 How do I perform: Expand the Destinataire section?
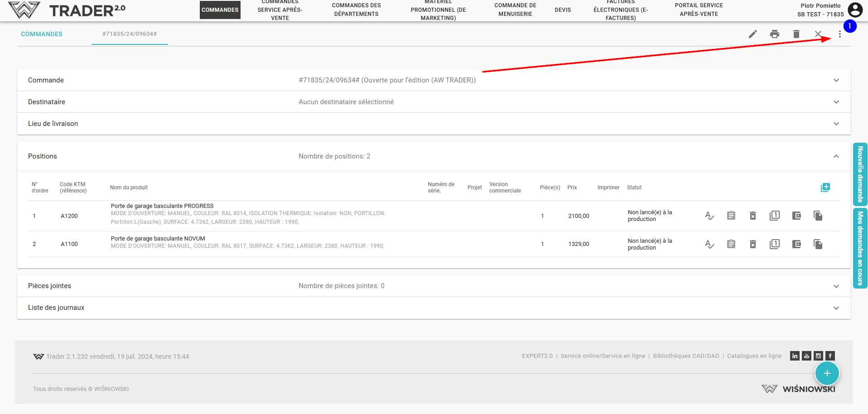836,102
